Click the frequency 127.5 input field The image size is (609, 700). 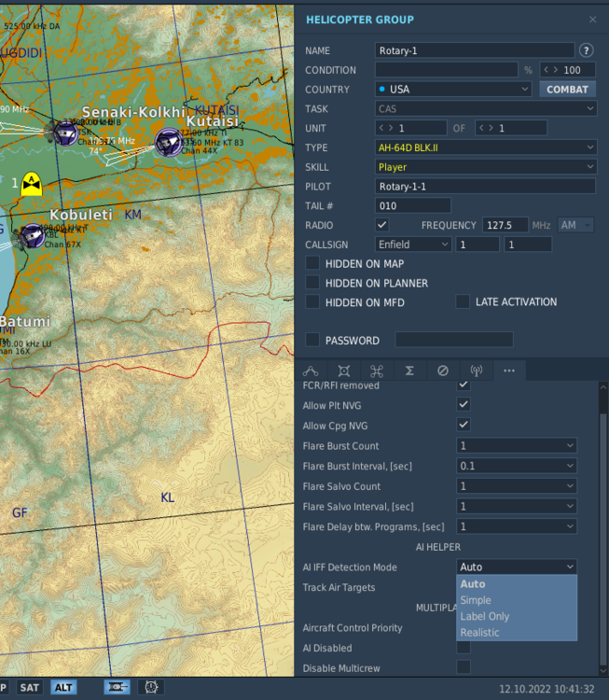(505, 225)
